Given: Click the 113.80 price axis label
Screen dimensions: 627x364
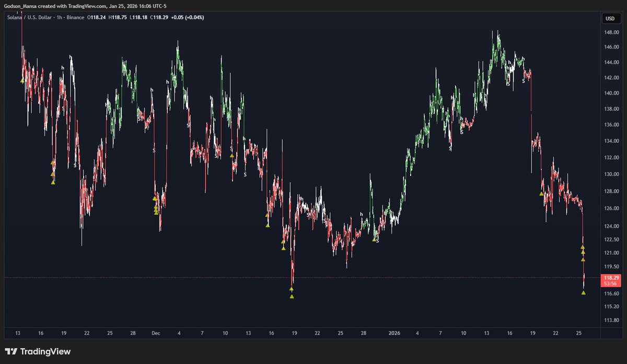Looking at the screenshot, I should point(611,320).
